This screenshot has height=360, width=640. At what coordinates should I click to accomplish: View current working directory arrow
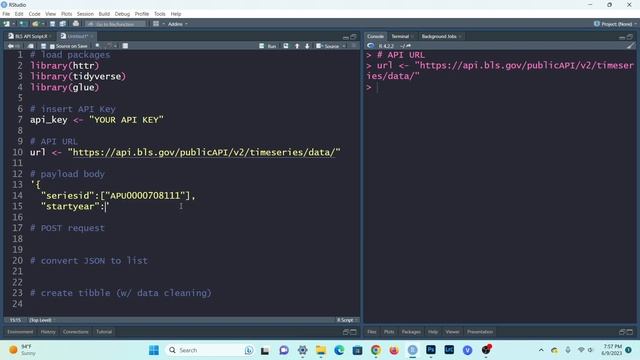pos(408,46)
